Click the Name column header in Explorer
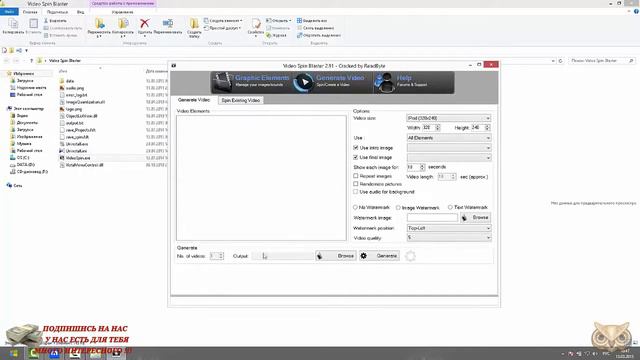 tap(63, 71)
